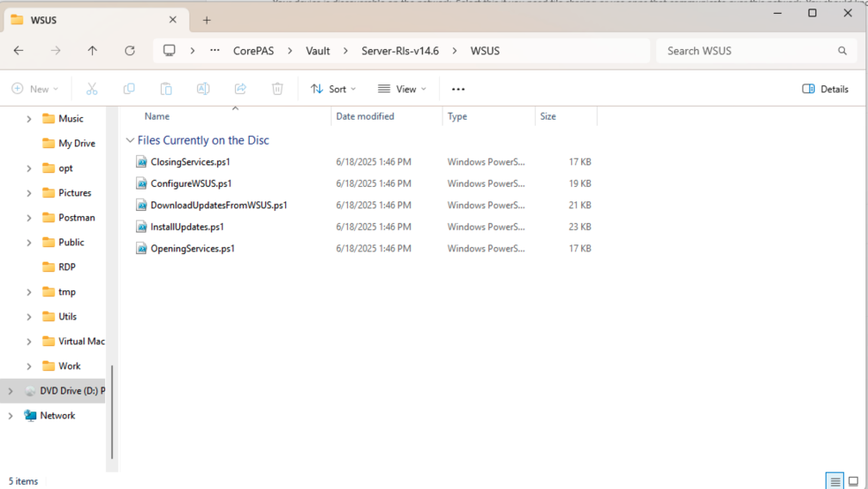Click the forward navigation arrow
Viewport: 868px width, 489px height.
tap(55, 51)
